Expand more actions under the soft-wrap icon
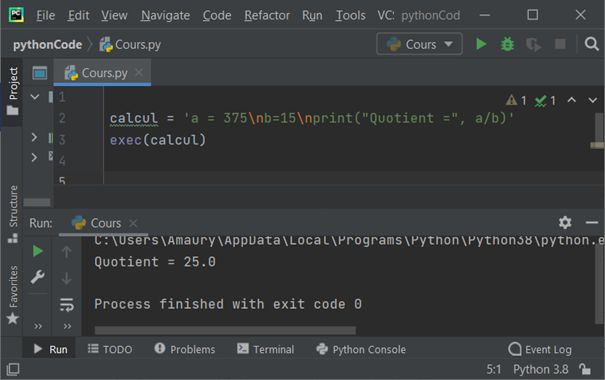Image resolution: width=605 pixels, height=380 pixels. [x=67, y=326]
